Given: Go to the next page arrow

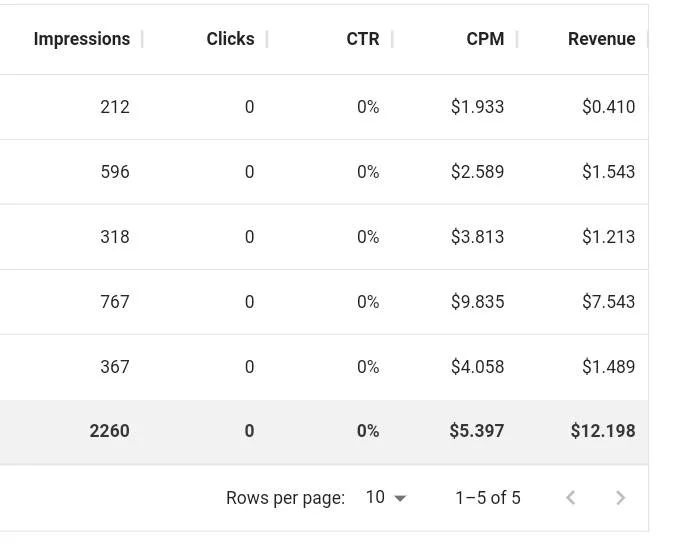Looking at the screenshot, I should pyautogui.click(x=620, y=498).
